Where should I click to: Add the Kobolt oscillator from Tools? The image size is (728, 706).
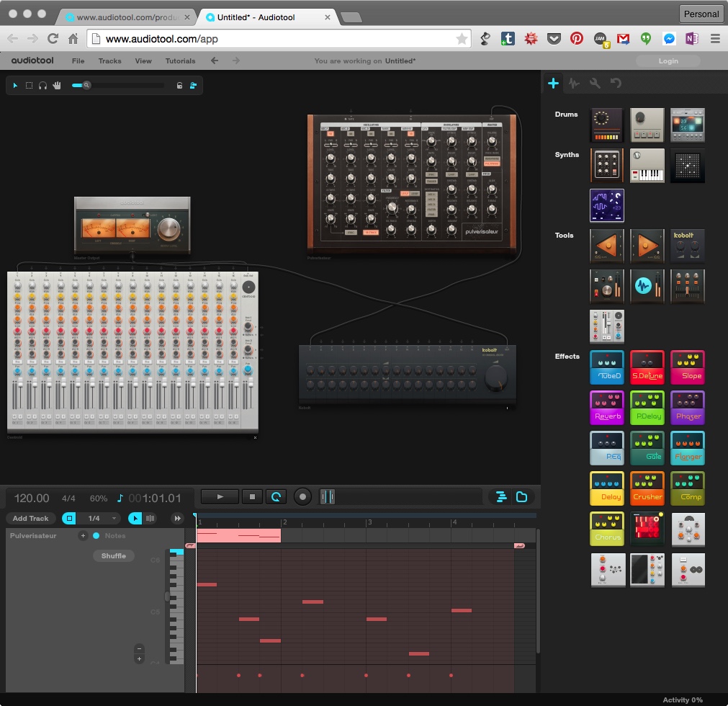pyautogui.click(x=688, y=245)
